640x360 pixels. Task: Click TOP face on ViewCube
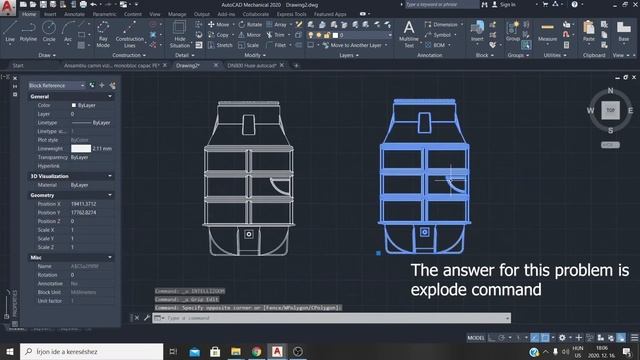[x=610, y=110]
